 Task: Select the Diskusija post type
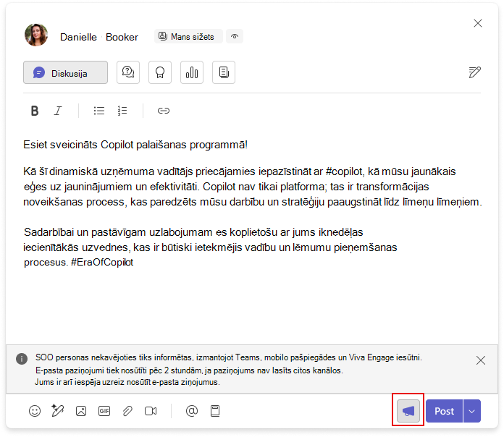coord(66,72)
